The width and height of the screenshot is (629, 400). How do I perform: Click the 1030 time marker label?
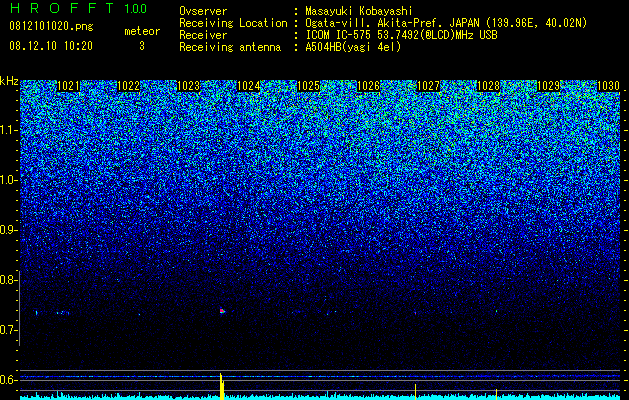coord(608,86)
